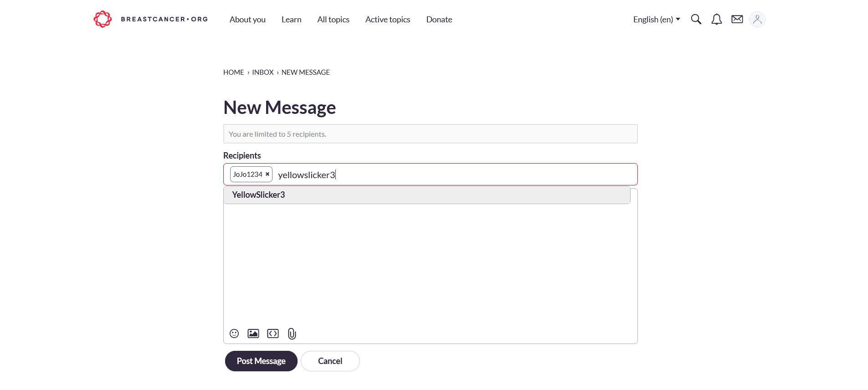The width and height of the screenshot is (868, 390).
Task: Open the user profile avatar
Action: pos(757,19)
